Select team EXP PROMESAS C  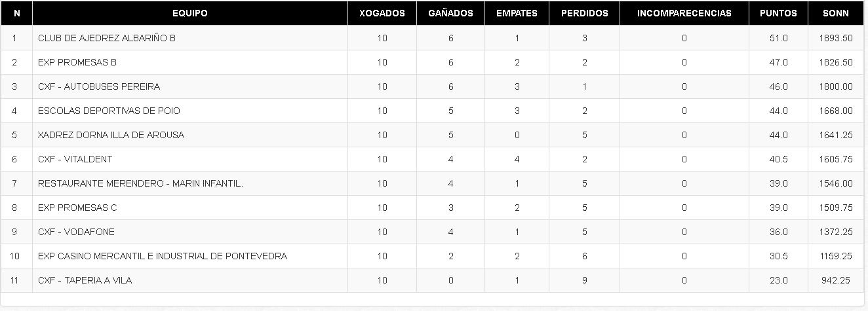[77, 208]
